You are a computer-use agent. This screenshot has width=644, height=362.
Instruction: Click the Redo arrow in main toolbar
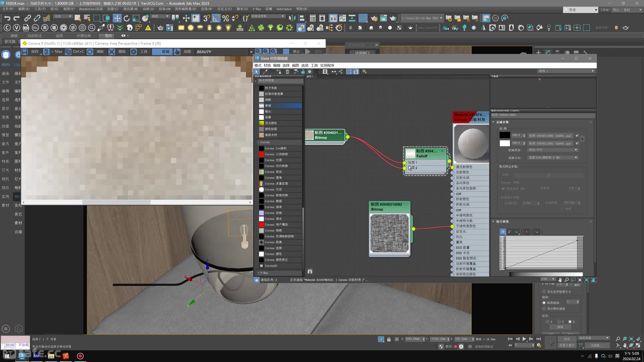tap(17, 18)
